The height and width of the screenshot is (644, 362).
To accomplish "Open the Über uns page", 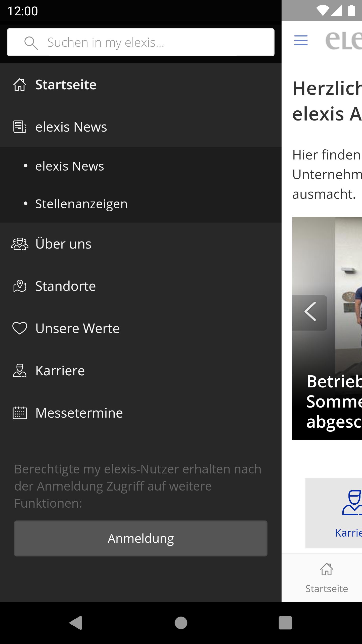I will [x=141, y=244].
